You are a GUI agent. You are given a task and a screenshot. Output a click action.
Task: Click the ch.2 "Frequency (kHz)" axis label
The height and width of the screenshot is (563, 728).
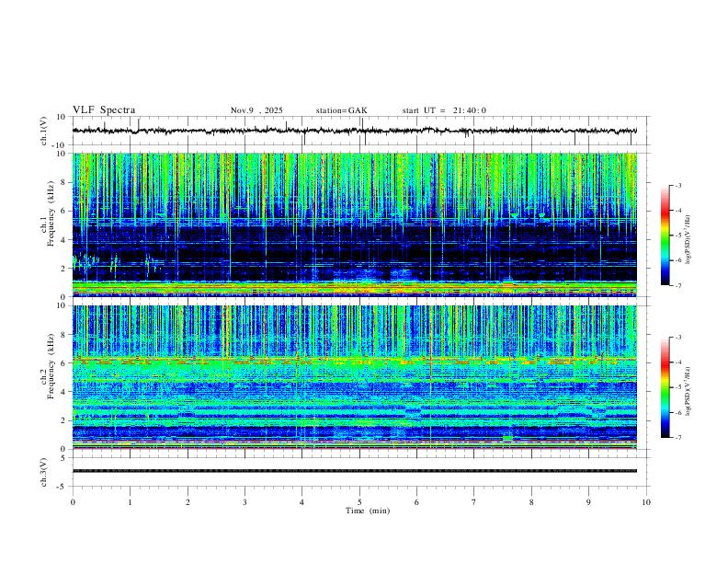tap(51, 366)
